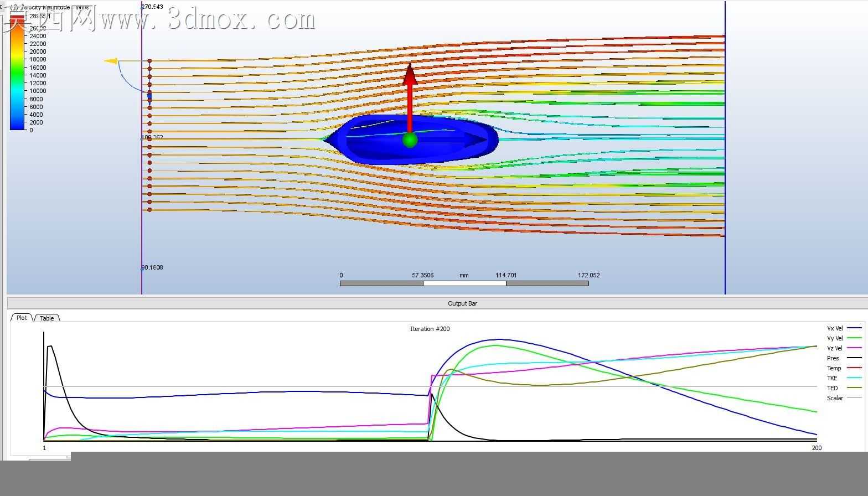
Task: Select the TED legend entry
Action: (844, 388)
